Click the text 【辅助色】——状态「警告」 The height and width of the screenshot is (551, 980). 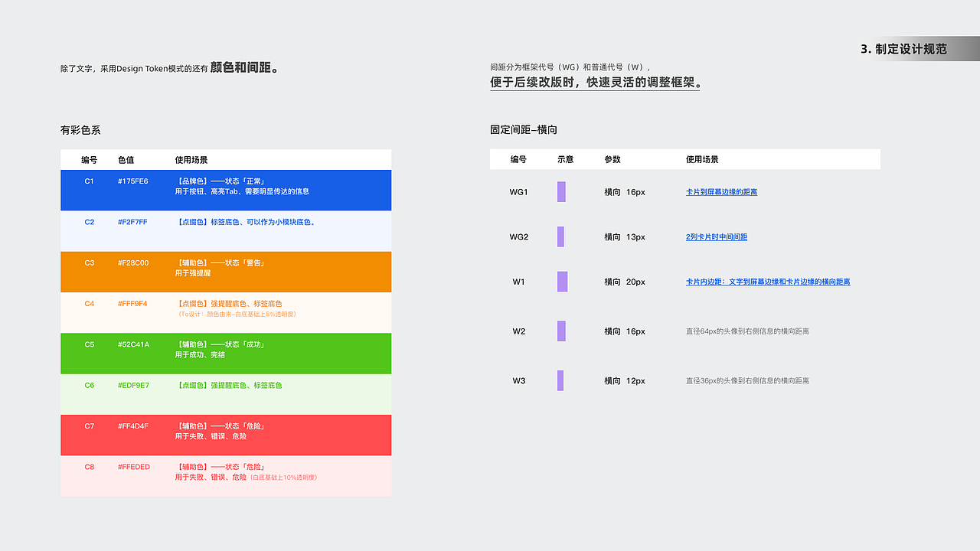point(220,262)
